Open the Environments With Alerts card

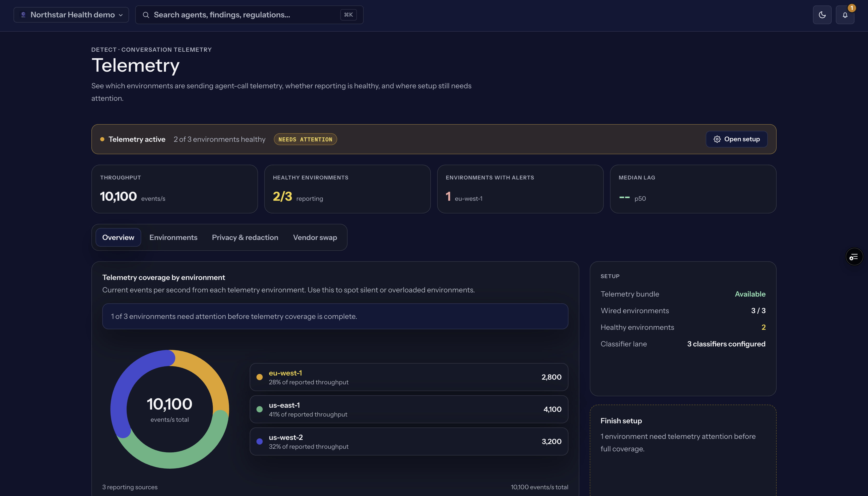520,189
